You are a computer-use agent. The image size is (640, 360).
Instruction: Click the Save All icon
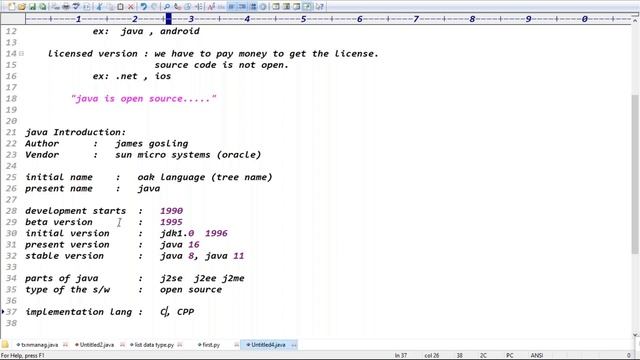coord(42,7)
